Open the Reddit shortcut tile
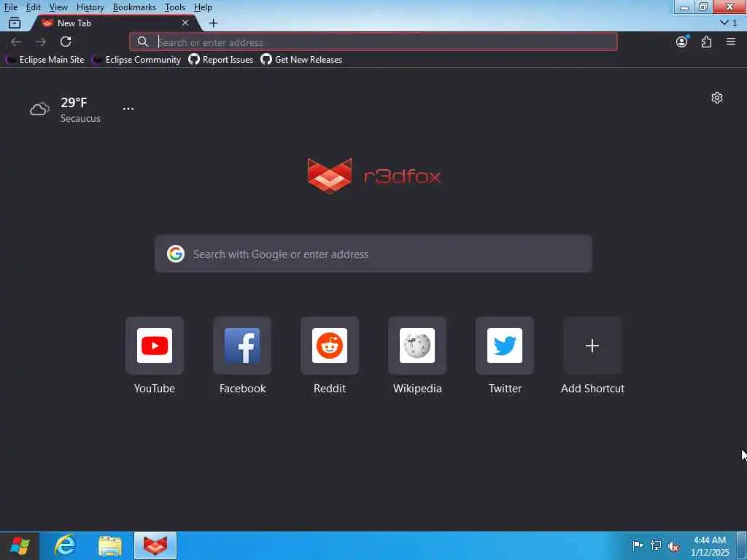The width and height of the screenshot is (747, 560). pos(330,346)
